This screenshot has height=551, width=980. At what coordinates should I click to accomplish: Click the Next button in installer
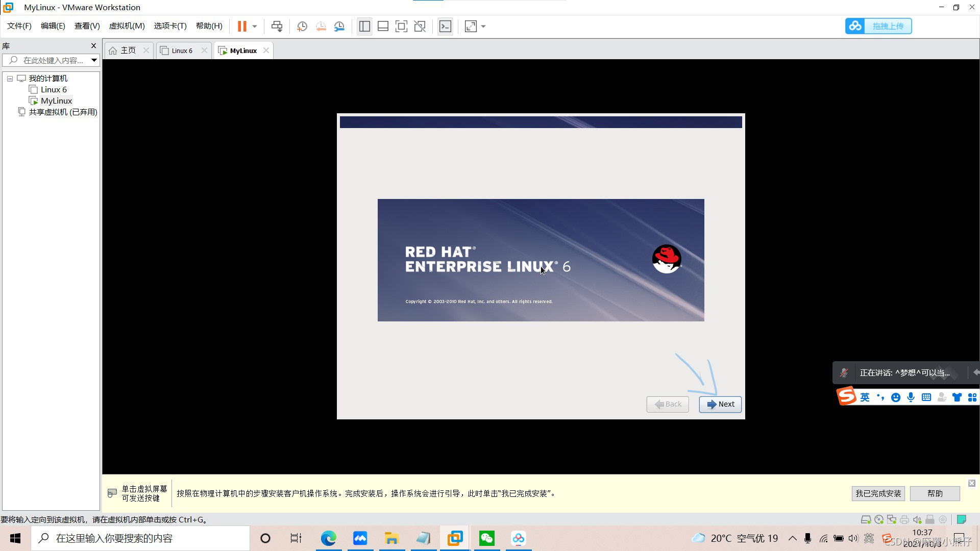click(x=720, y=404)
